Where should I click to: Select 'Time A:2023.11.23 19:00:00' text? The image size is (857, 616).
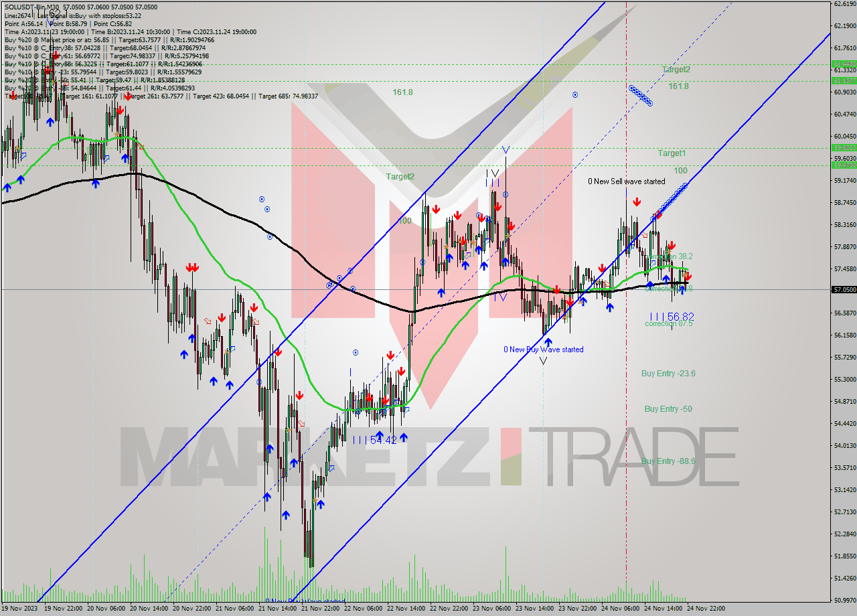pyautogui.click(x=44, y=31)
